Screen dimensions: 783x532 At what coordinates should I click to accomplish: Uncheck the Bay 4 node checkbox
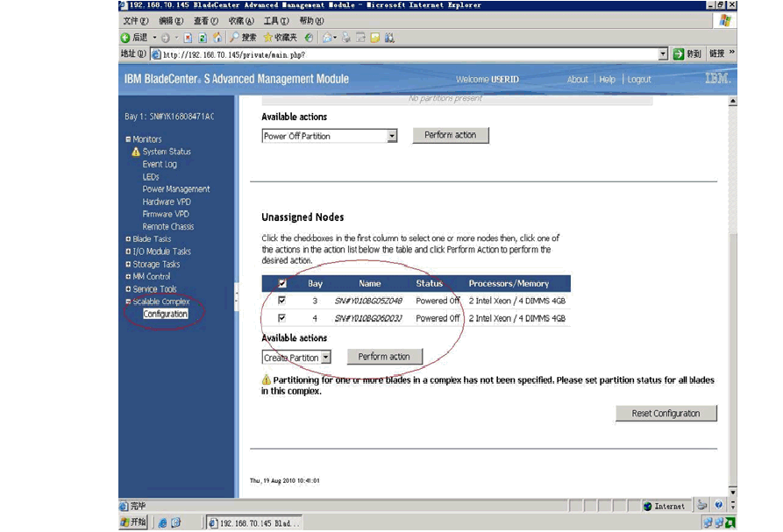(x=281, y=318)
